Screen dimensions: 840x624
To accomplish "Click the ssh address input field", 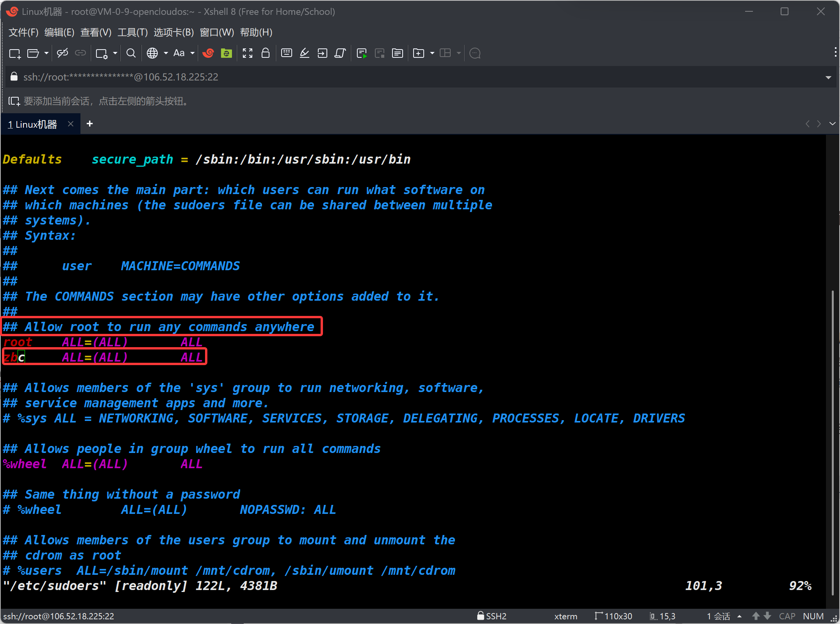I will (120, 77).
